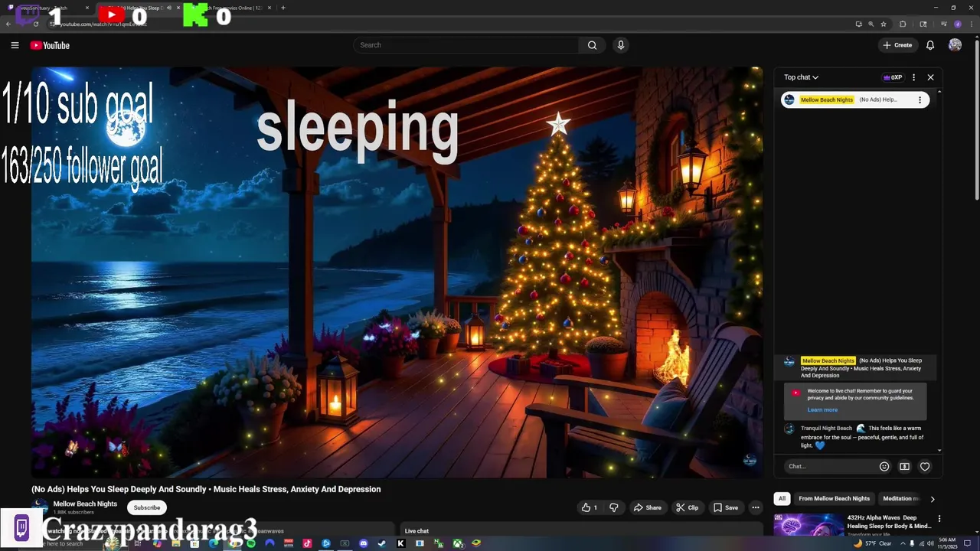Open Steam from the taskbar
980x551 pixels.
pos(382,543)
